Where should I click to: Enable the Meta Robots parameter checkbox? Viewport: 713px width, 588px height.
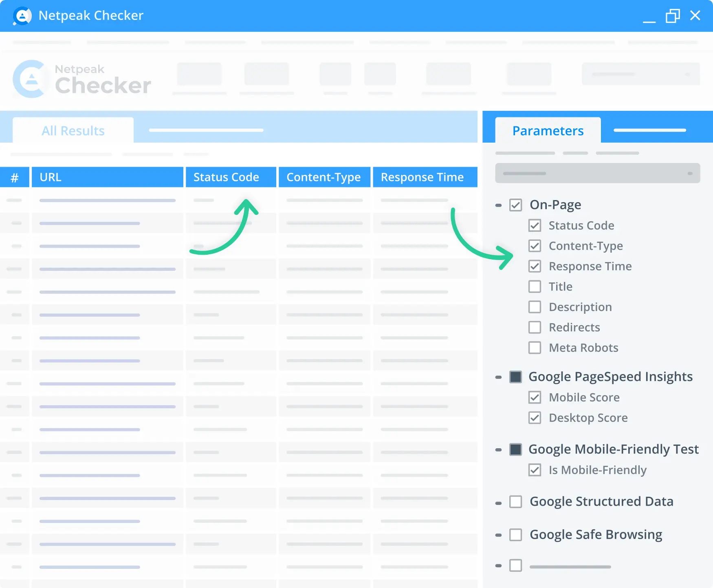click(x=535, y=348)
